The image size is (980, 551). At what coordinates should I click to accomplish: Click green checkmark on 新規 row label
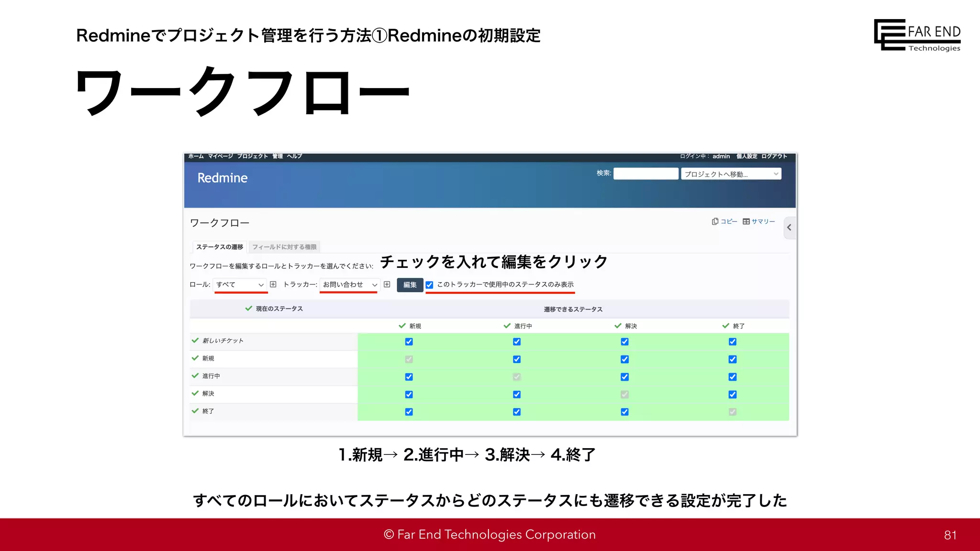tap(195, 358)
